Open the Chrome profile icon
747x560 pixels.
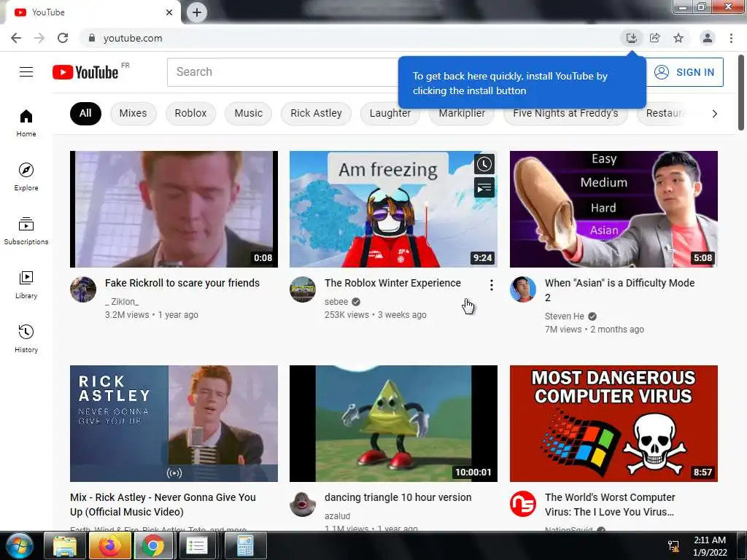point(708,38)
